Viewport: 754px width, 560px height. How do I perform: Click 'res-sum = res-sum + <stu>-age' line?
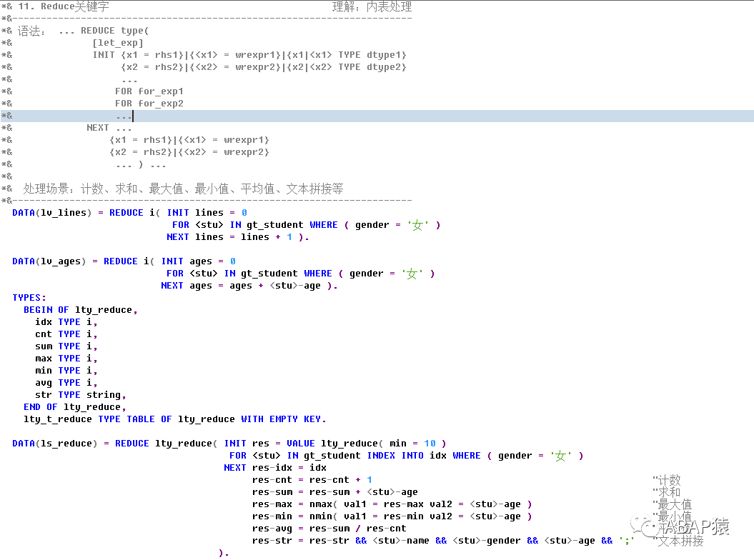[334, 492]
